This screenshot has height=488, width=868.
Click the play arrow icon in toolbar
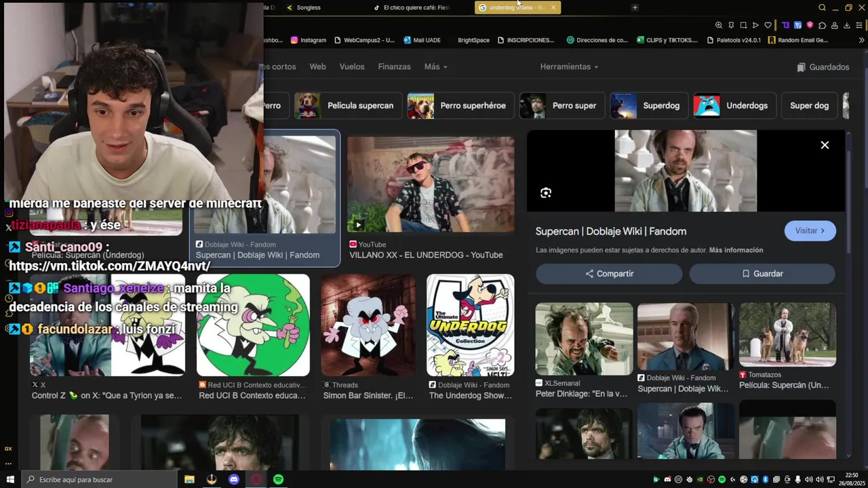(x=755, y=25)
